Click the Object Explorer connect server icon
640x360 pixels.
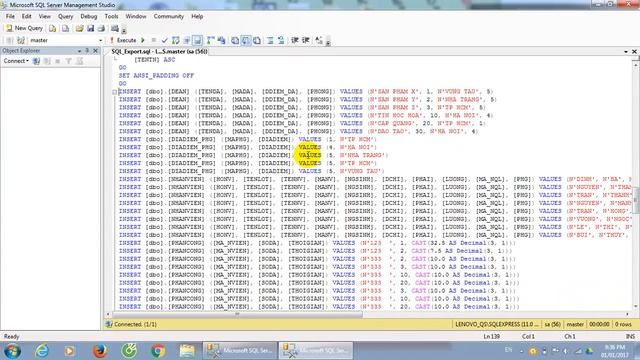(x=36, y=61)
